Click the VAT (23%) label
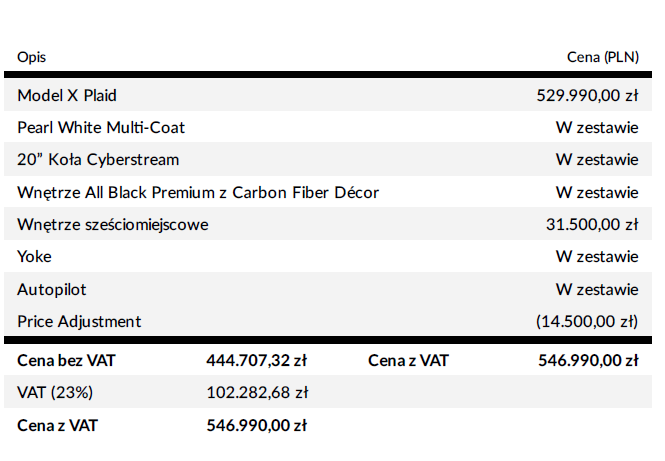Viewport: 665px width, 461px height. 56,392
